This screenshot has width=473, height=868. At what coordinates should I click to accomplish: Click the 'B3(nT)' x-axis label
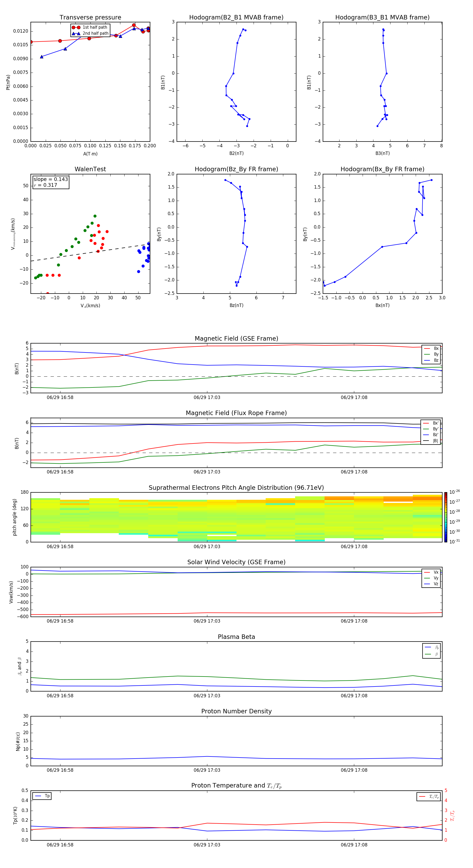point(382,153)
